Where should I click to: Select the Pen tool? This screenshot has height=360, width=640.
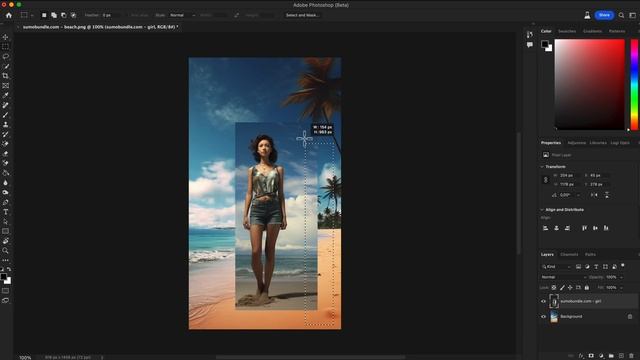pyautogui.click(x=5, y=202)
